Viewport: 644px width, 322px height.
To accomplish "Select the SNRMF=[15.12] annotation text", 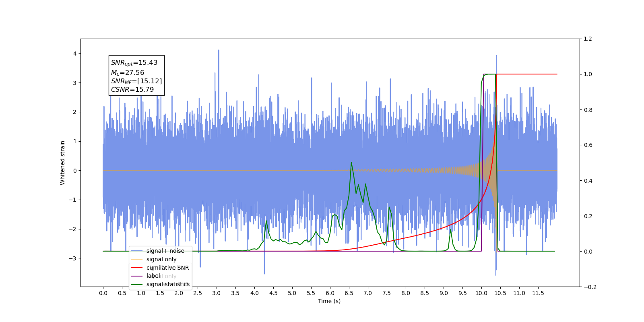I will pyautogui.click(x=136, y=81).
